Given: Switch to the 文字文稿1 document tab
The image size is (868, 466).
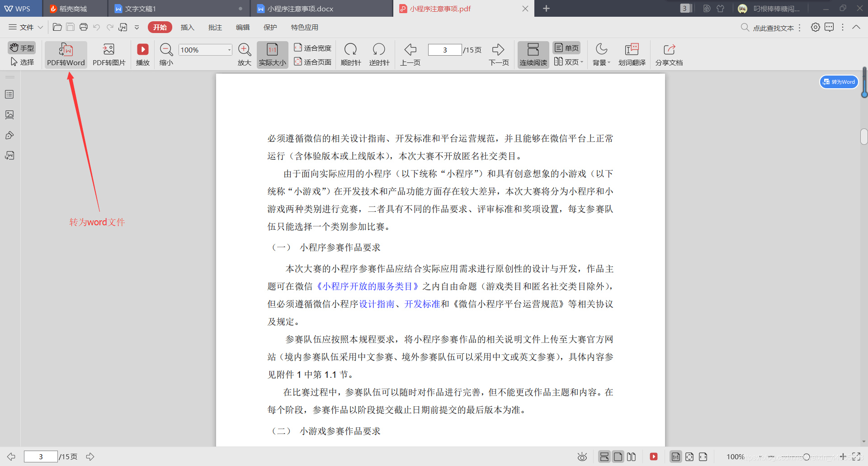Looking at the screenshot, I should coord(179,9).
